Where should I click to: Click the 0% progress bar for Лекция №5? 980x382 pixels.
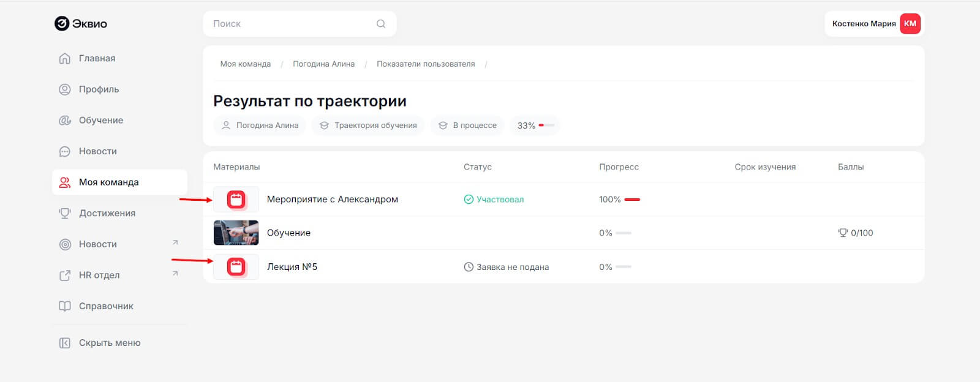click(624, 267)
